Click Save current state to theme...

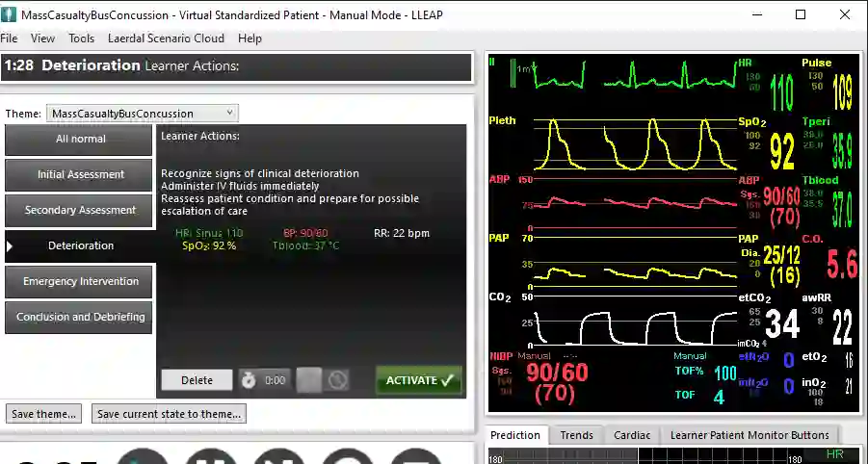[169, 414]
